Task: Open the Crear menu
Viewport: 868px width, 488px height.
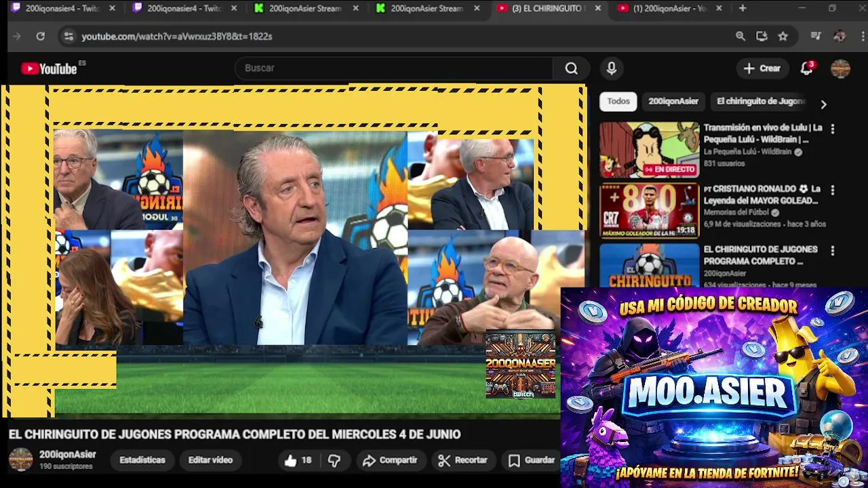Action: point(762,68)
